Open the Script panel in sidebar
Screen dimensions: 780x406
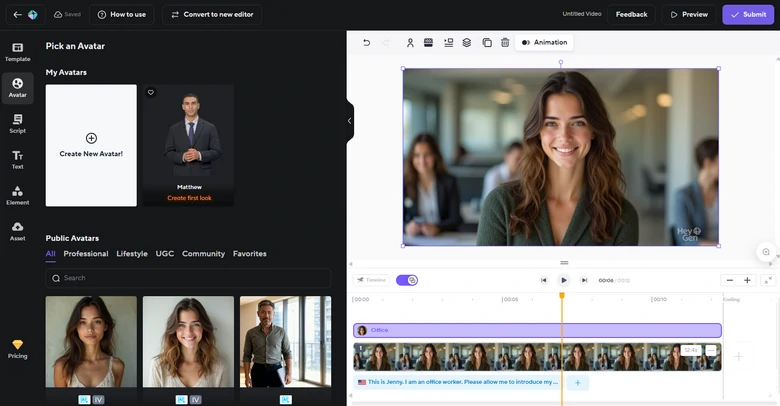(17, 123)
